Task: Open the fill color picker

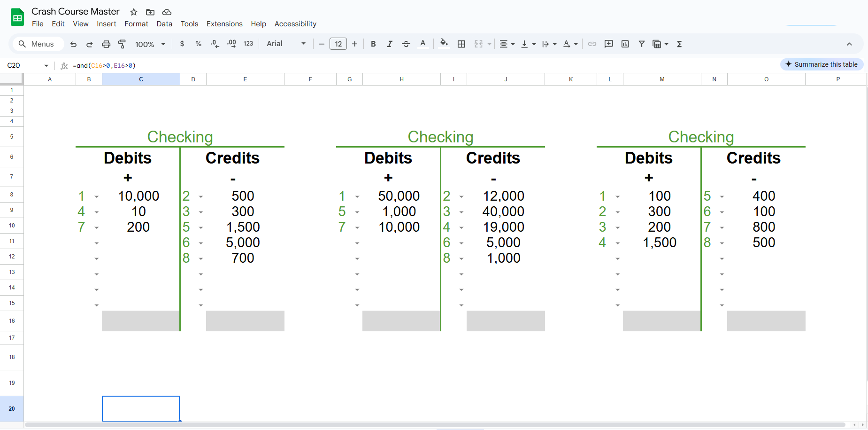Action: [x=444, y=44]
